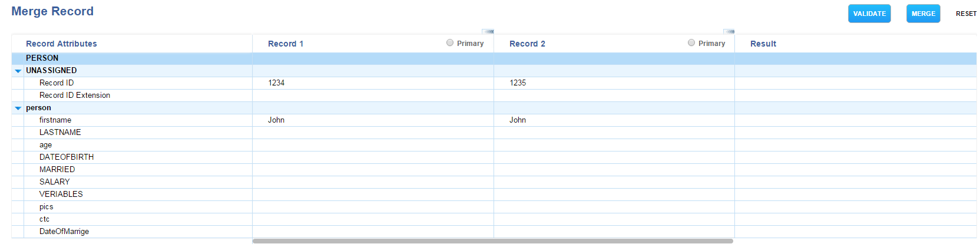Select the age attribute row
Screen dimensions: 980x247
(494, 145)
